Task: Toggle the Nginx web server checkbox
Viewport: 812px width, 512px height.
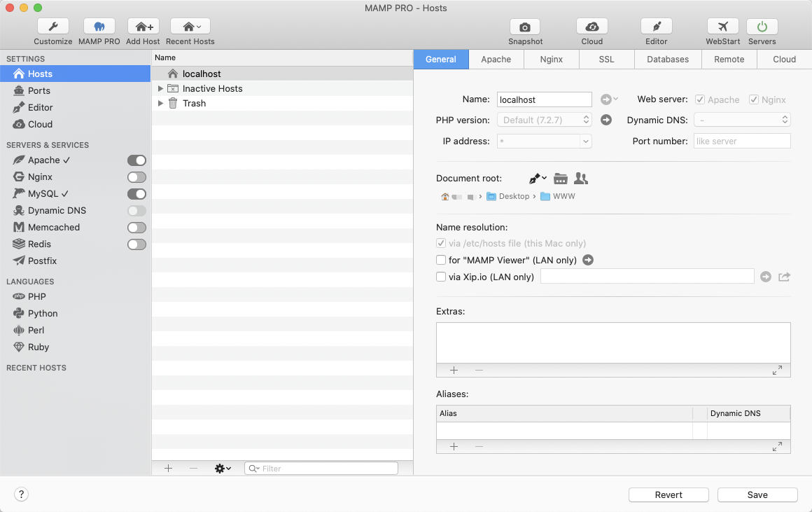Action: click(x=754, y=99)
